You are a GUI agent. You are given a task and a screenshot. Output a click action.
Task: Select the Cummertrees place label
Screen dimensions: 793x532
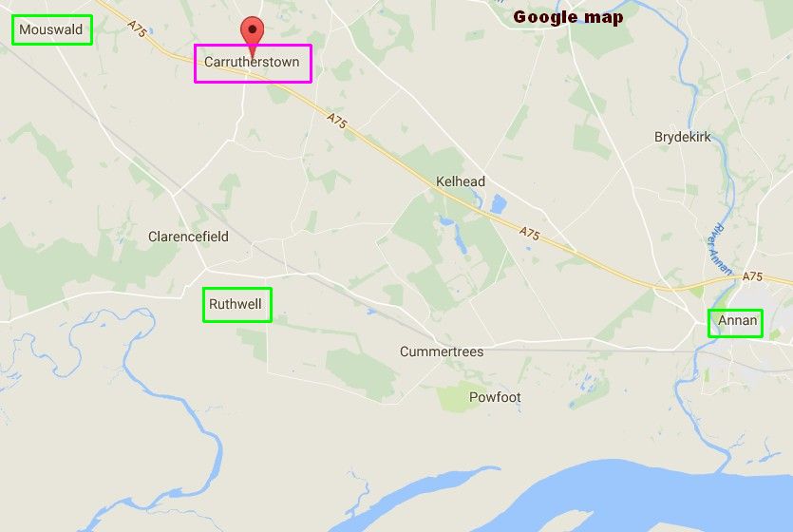[x=442, y=351]
